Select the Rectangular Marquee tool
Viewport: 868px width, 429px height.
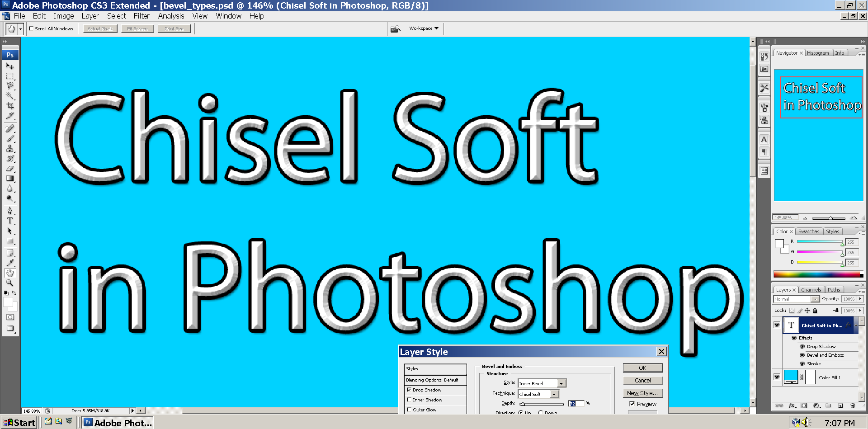9,76
